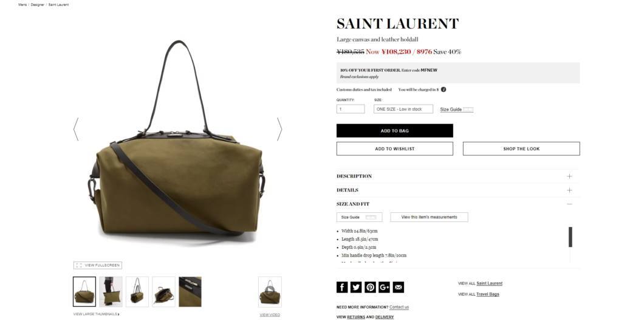Show previous product image arrow

tap(76, 129)
